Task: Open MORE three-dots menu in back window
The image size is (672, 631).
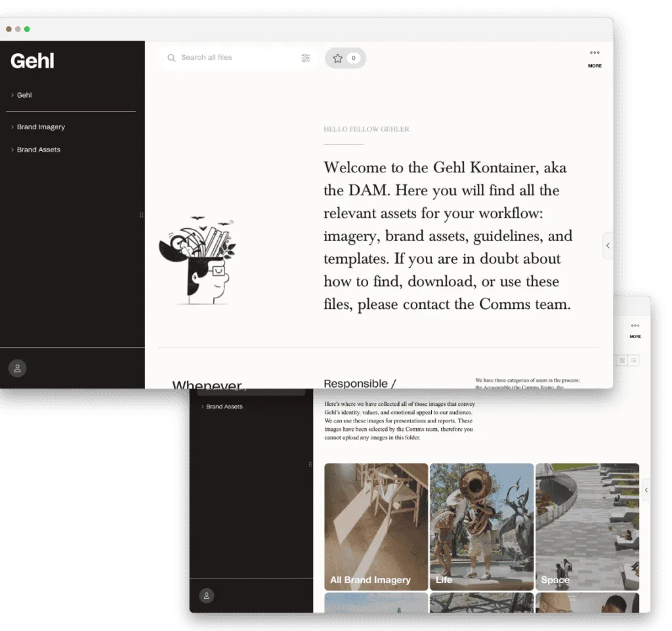Action: click(635, 331)
